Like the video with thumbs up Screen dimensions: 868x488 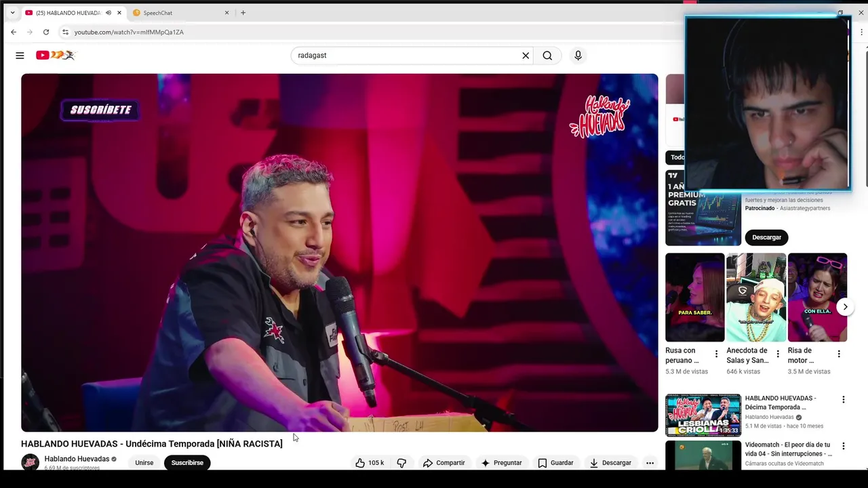point(370,463)
